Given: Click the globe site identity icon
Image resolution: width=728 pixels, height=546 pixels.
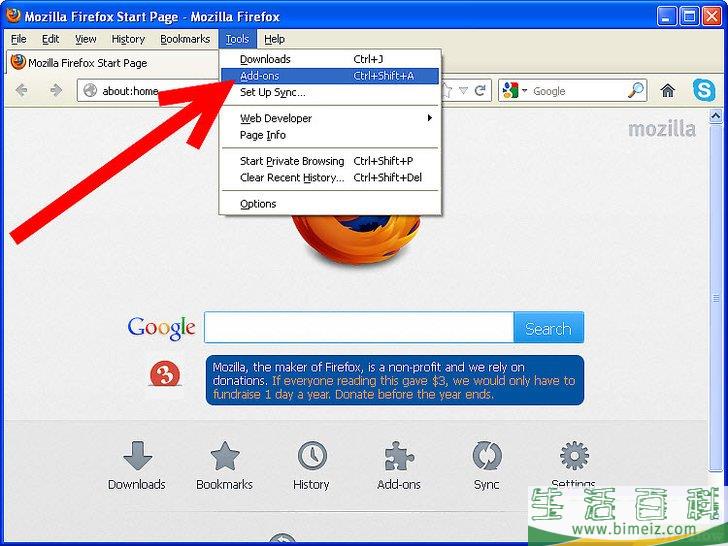Looking at the screenshot, I should [90, 91].
